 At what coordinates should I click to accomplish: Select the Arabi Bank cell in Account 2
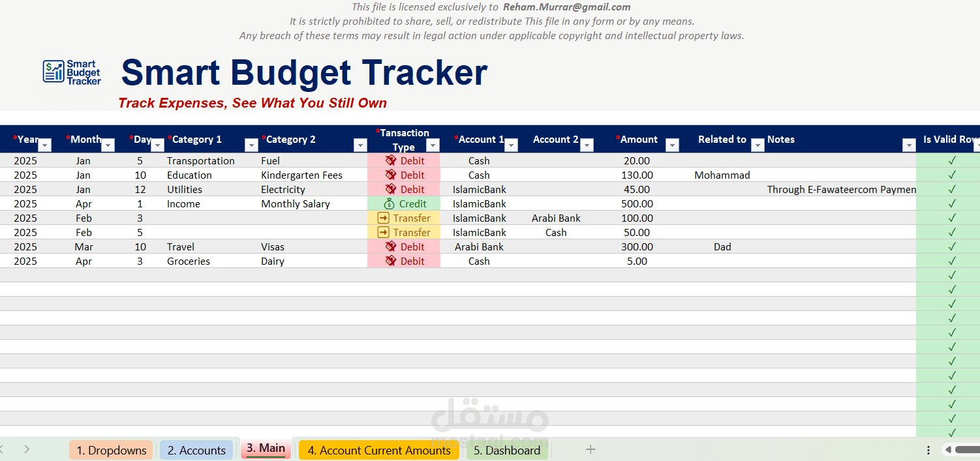coord(556,218)
